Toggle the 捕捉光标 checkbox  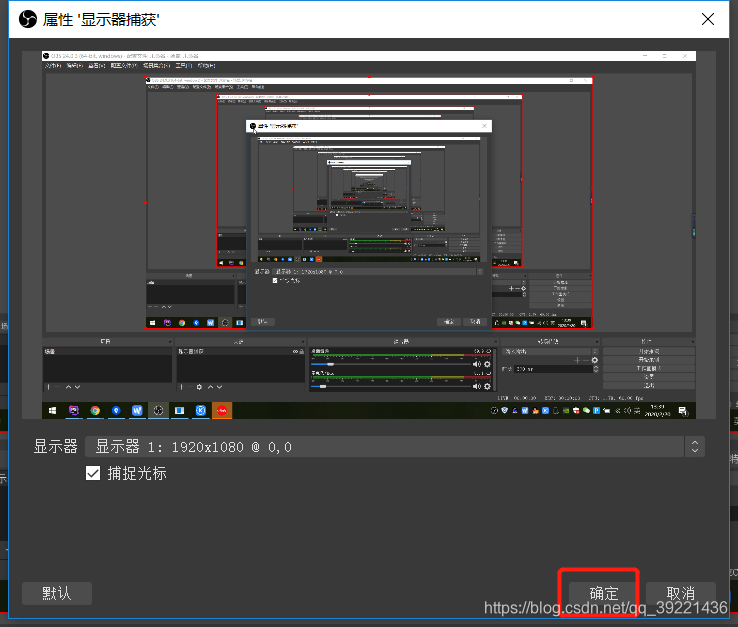pyautogui.click(x=93, y=473)
